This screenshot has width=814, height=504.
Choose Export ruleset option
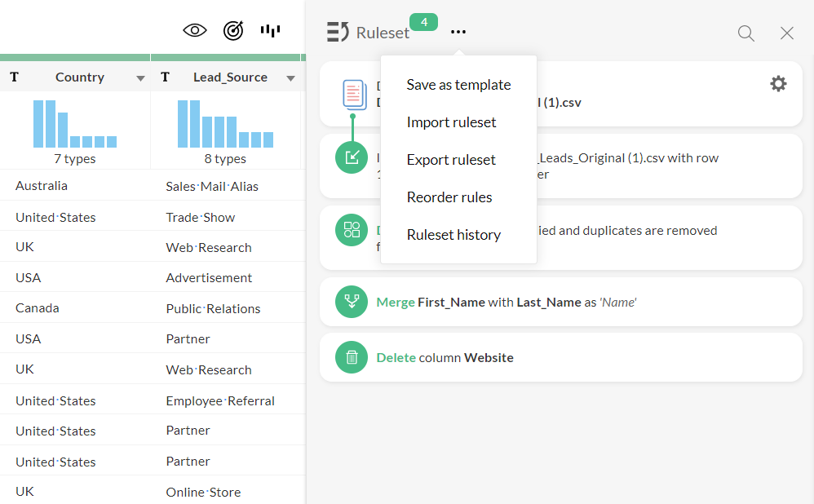(x=451, y=160)
